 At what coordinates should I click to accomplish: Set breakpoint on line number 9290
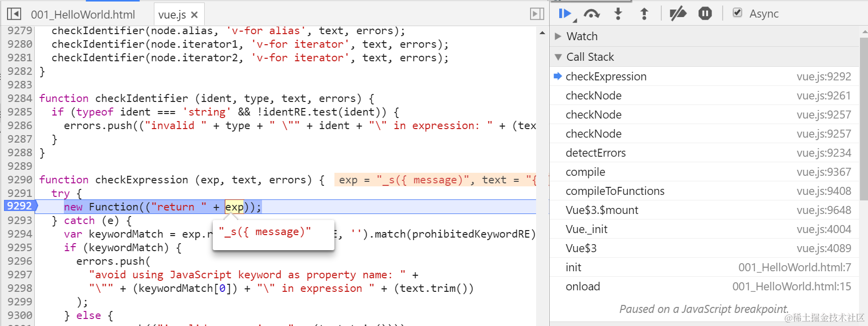tap(20, 179)
